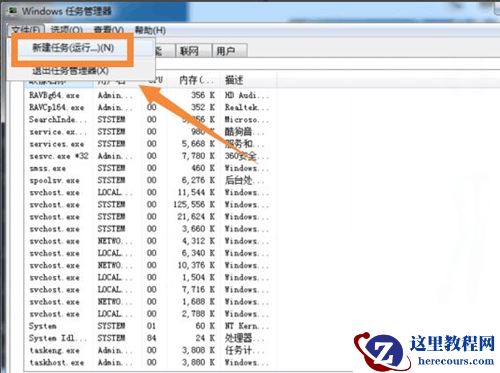Open the 帮助(H) menu
500x373 pixels.
pos(150,30)
